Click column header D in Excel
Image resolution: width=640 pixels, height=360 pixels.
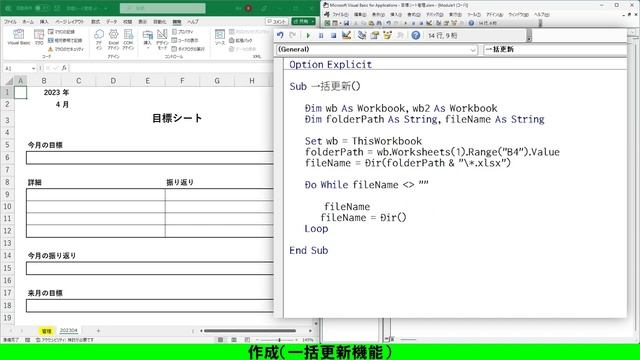113,81
